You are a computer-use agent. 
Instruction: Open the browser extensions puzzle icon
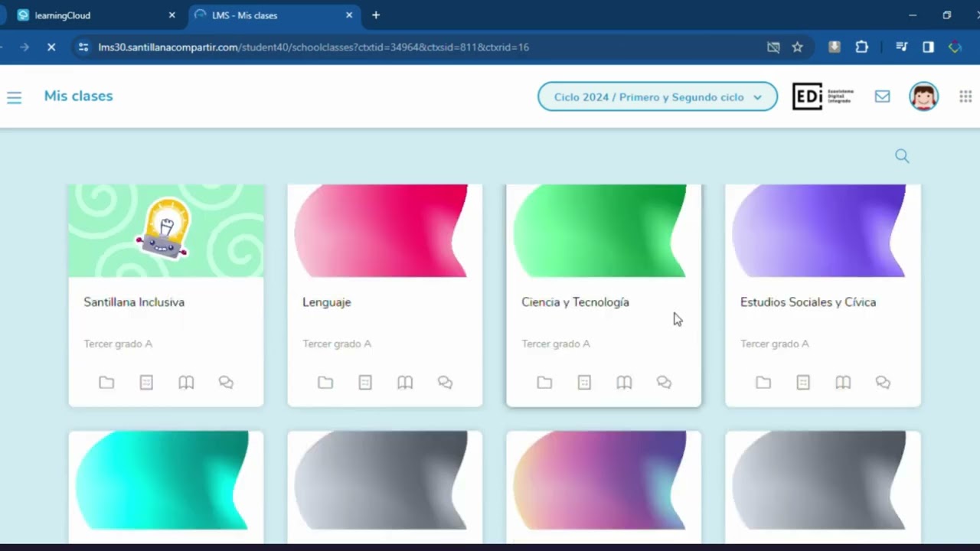[x=861, y=47]
